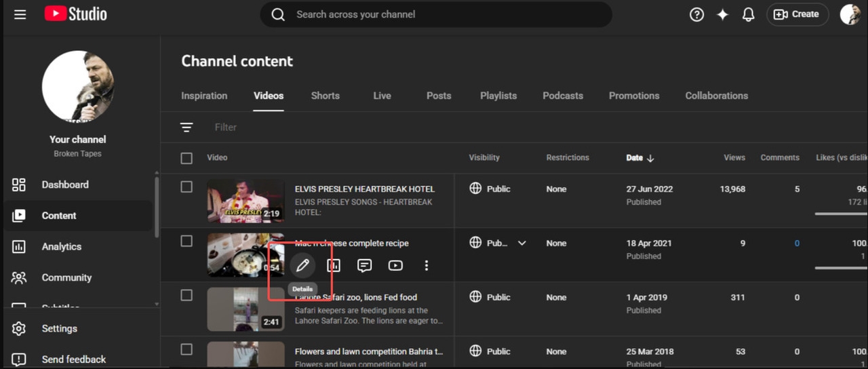Click View on YouTube icon for Mac n cheese
Viewport: 868px width, 369px height.
395,265
